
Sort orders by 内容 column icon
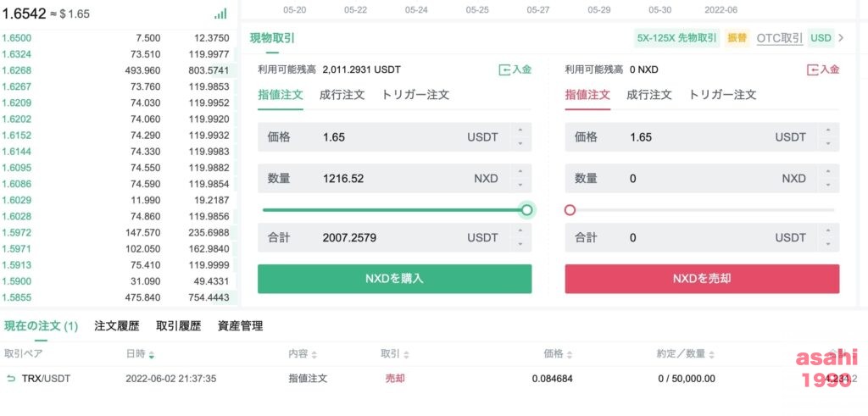click(x=314, y=355)
